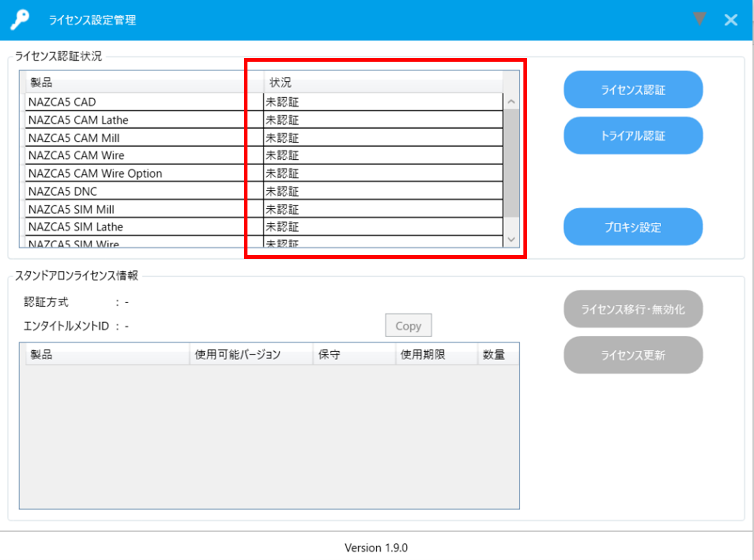
Task: Click the 状況 column header
Action: 383,82
